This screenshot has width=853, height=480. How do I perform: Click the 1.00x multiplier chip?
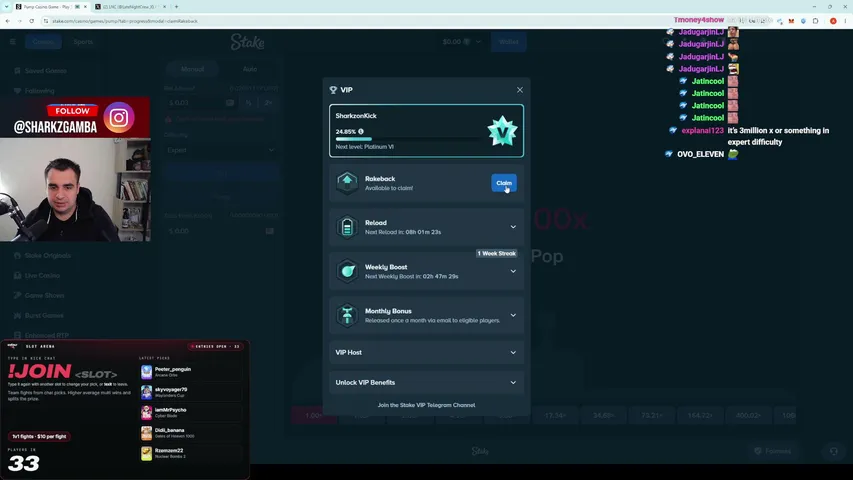(314, 415)
